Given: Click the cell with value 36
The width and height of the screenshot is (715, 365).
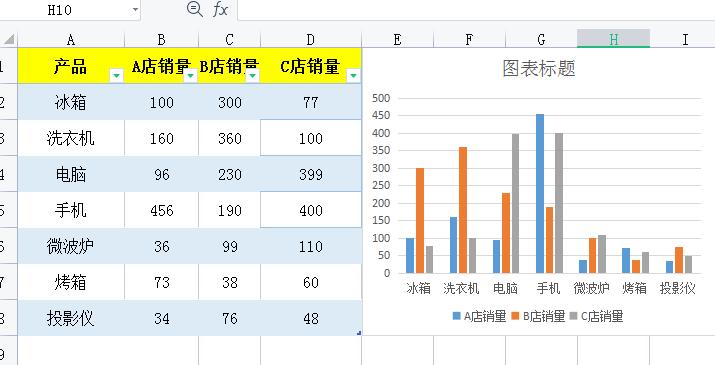Looking at the screenshot, I should (161, 246).
